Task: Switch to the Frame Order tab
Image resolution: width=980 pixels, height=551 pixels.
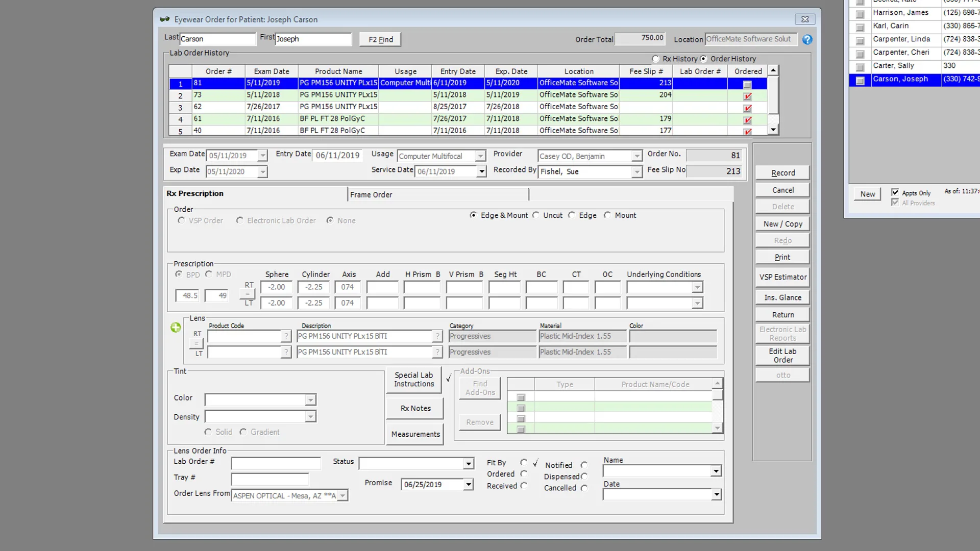Action: point(371,194)
